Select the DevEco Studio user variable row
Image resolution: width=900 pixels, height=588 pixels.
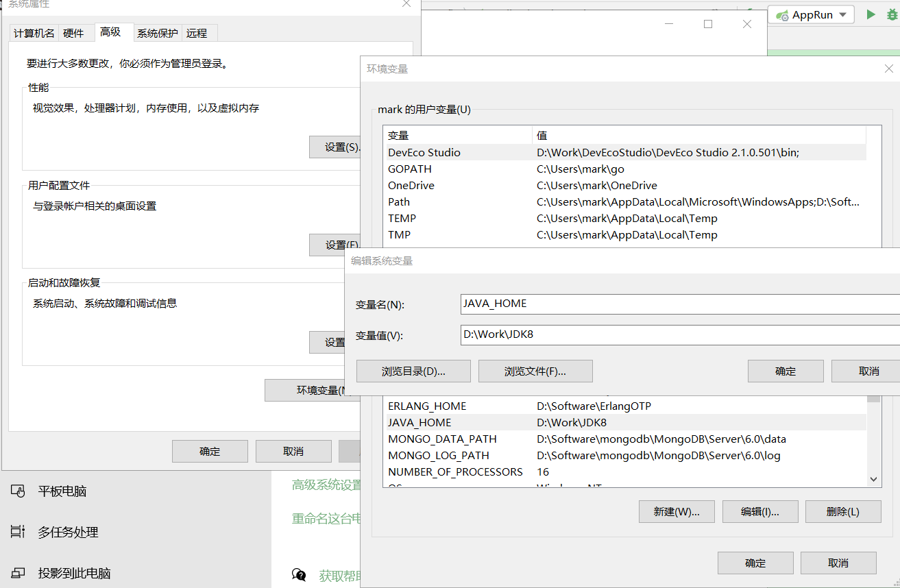tap(625, 152)
